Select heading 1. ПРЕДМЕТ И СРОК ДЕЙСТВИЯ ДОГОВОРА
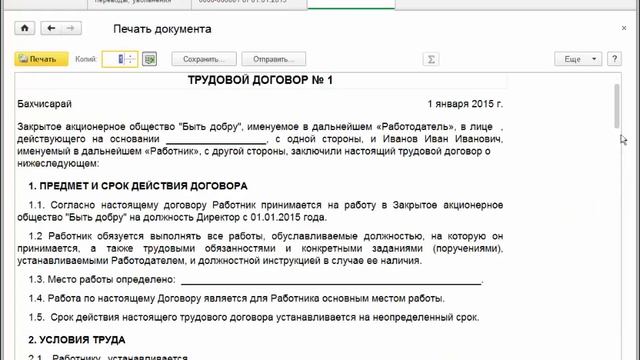The width and height of the screenshot is (640, 360). tap(138, 186)
